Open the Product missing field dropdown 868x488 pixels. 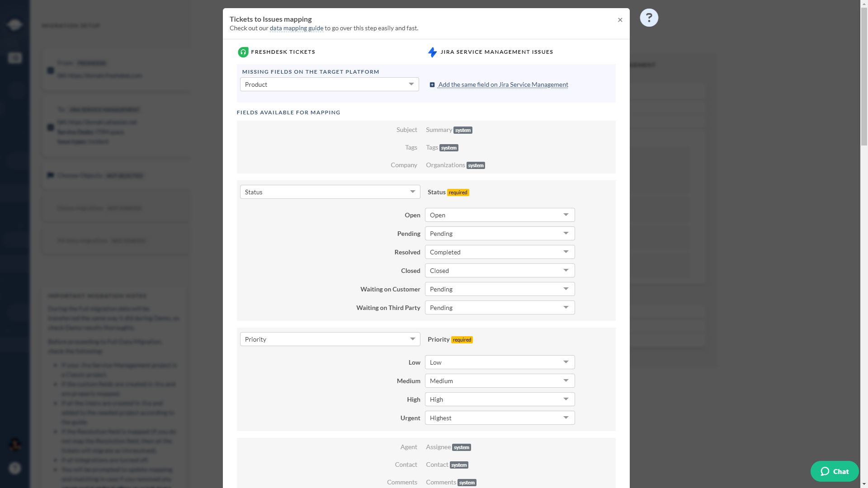coord(330,84)
